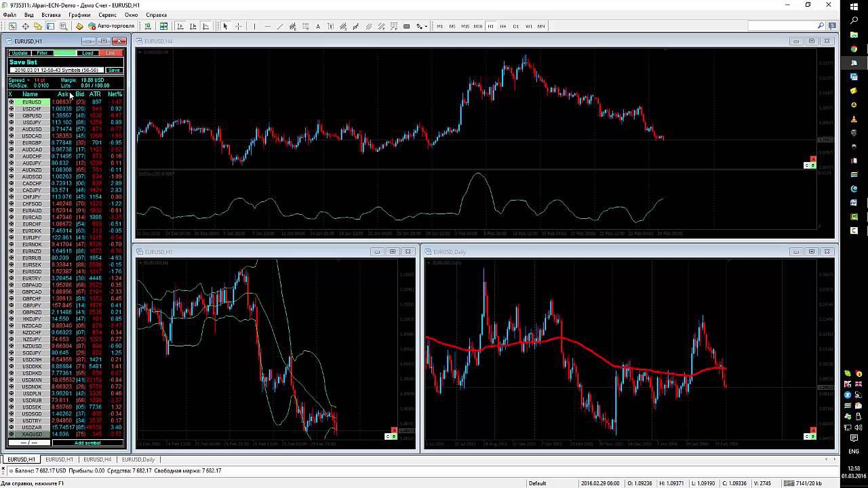Select EURGBP in the symbol list

click(x=31, y=143)
